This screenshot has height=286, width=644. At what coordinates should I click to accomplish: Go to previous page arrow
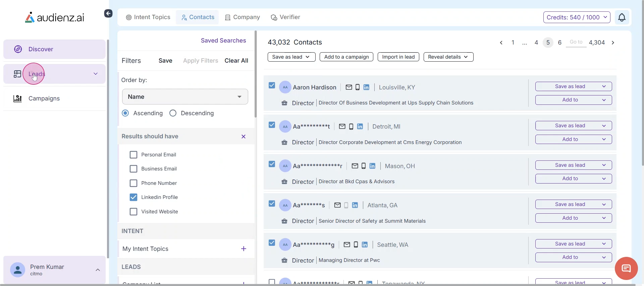pyautogui.click(x=501, y=43)
